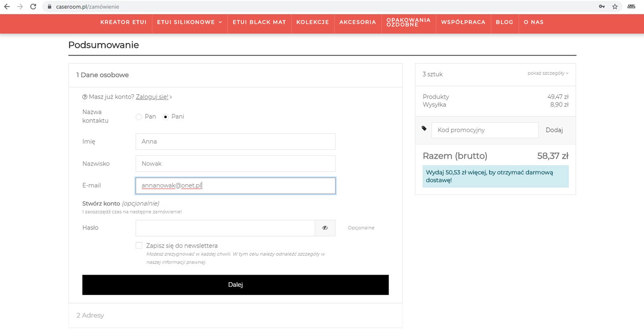Image resolution: width=644 pixels, height=329 pixels.
Task: Open the saved passwords key icon
Action: pos(602,7)
